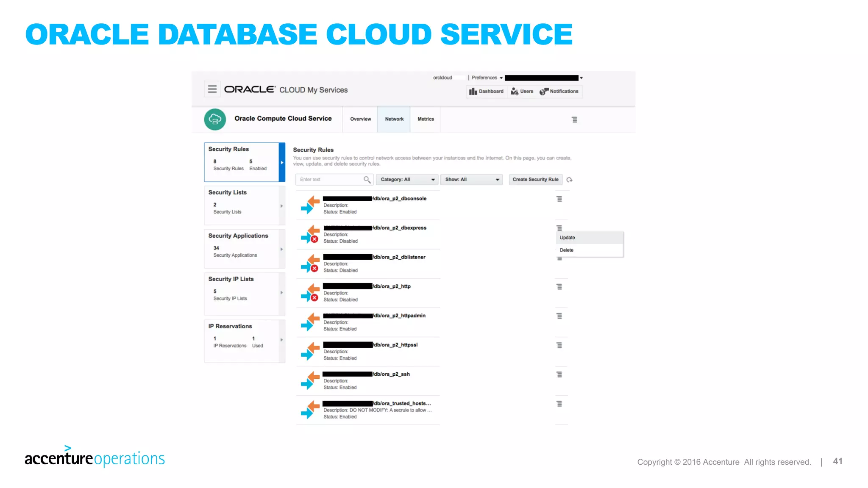The height and width of the screenshot is (488, 868).
Task: Expand the Security IP Lists panel arrow
Action: pyautogui.click(x=282, y=292)
